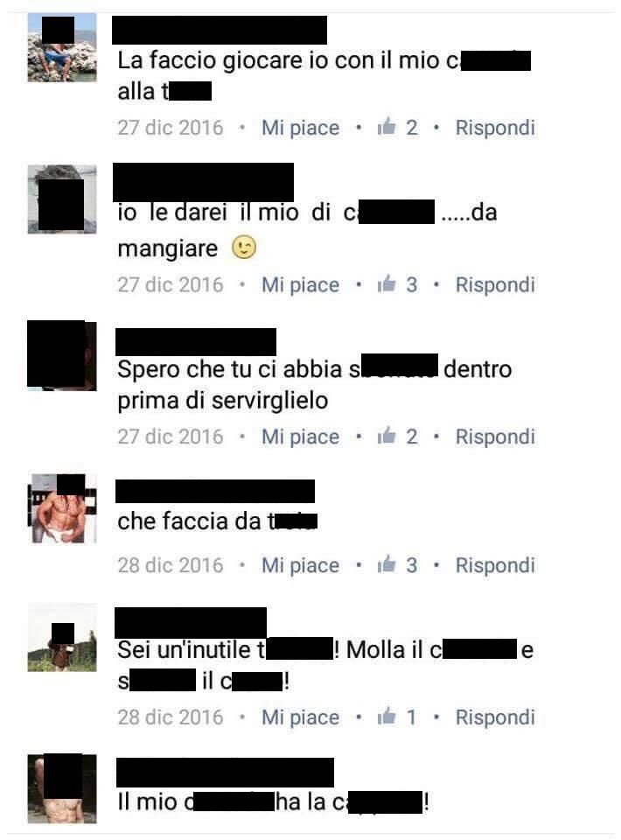The height and width of the screenshot is (840, 621).
Task: Click Mi piace under 'che faccia da' comment
Action: [x=300, y=566]
